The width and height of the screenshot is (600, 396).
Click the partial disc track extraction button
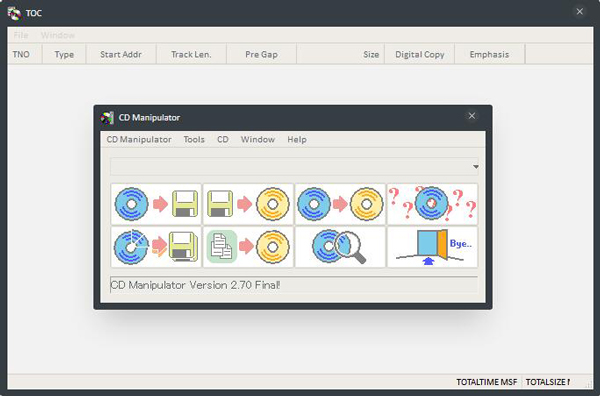(156, 247)
